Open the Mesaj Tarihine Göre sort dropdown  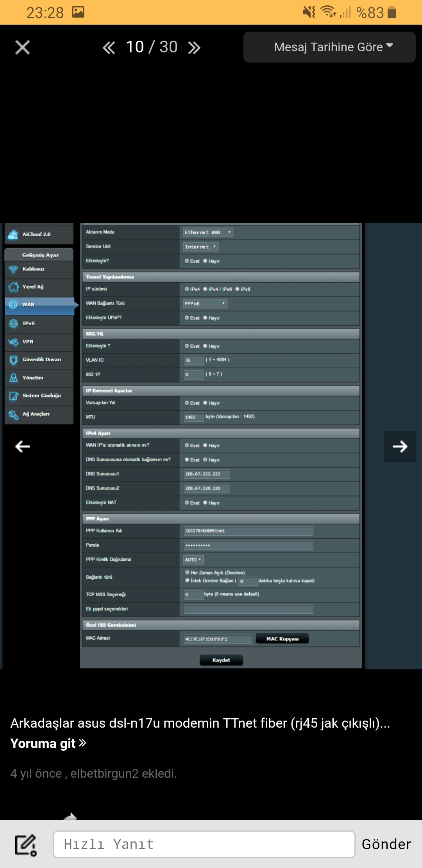329,47
